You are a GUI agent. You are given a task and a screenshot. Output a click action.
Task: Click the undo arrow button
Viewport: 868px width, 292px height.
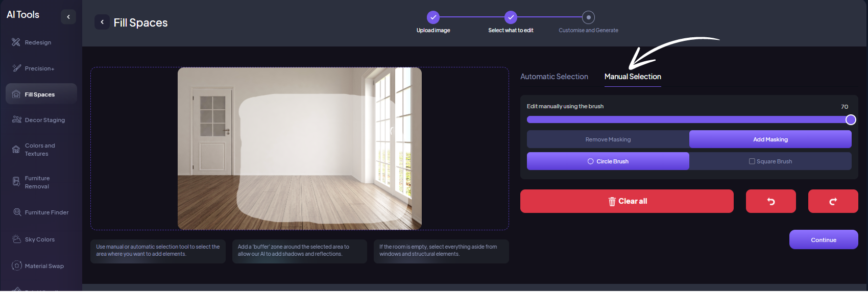pyautogui.click(x=770, y=202)
